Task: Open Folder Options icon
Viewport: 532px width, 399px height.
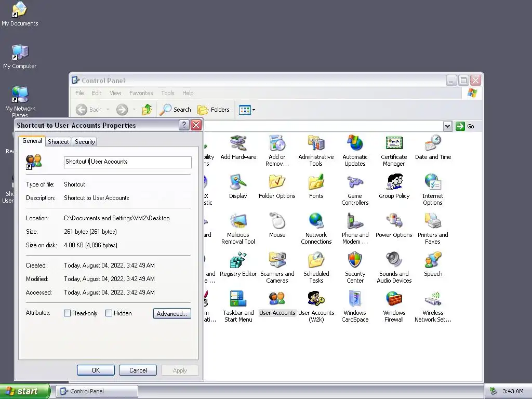Action: [277, 187]
